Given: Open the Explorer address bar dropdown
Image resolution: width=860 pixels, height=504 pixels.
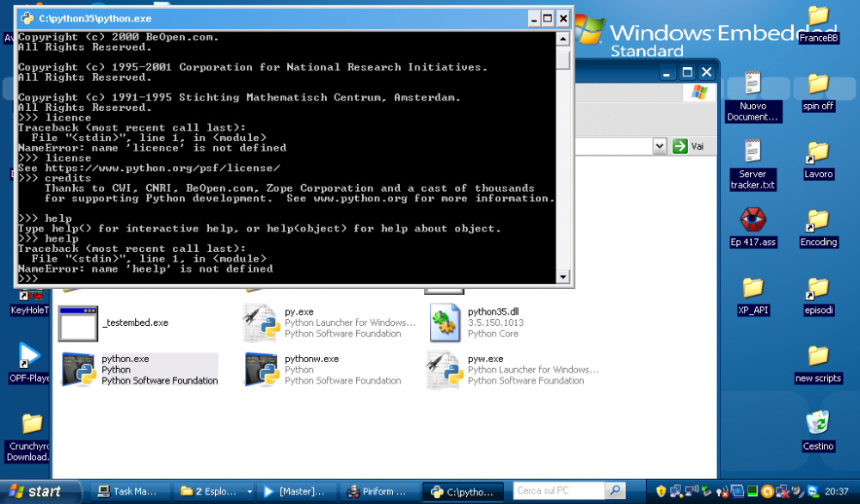Looking at the screenshot, I should pos(660,146).
